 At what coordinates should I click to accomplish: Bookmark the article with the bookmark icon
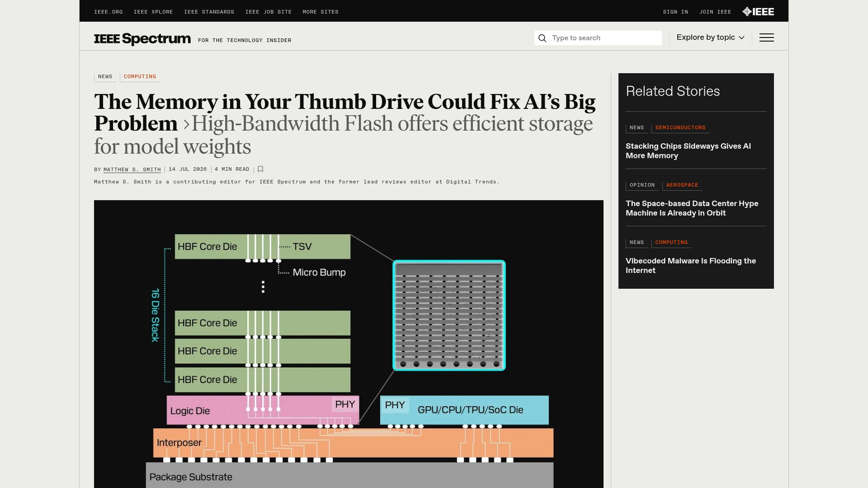pos(260,169)
